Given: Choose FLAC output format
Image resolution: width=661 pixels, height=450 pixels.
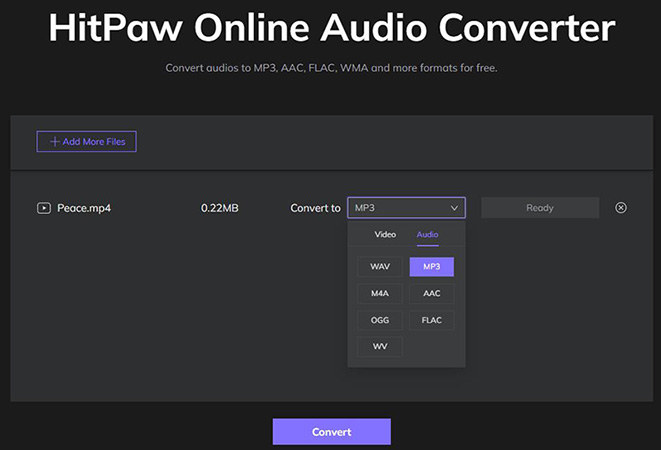Looking at the screenshot, I should [432, 320].
